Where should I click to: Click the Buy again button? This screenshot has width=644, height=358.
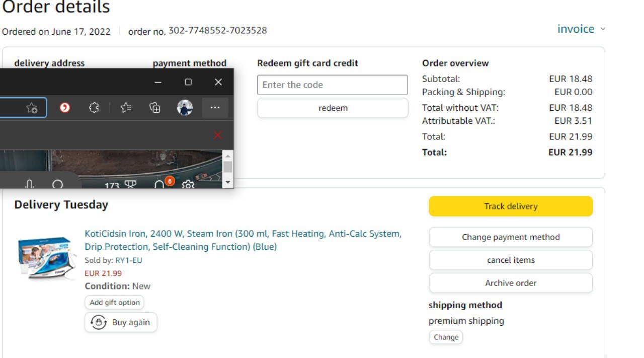coord(121,322)
